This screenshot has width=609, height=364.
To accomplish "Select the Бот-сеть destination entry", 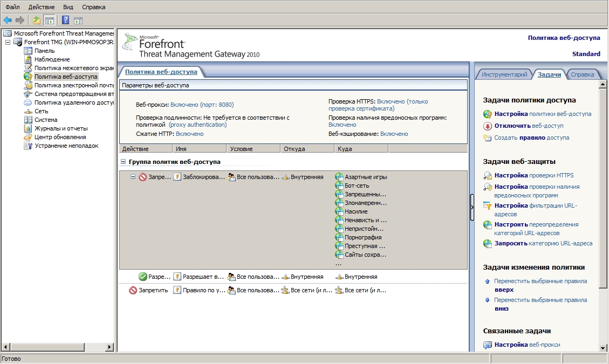I will 357,186.
